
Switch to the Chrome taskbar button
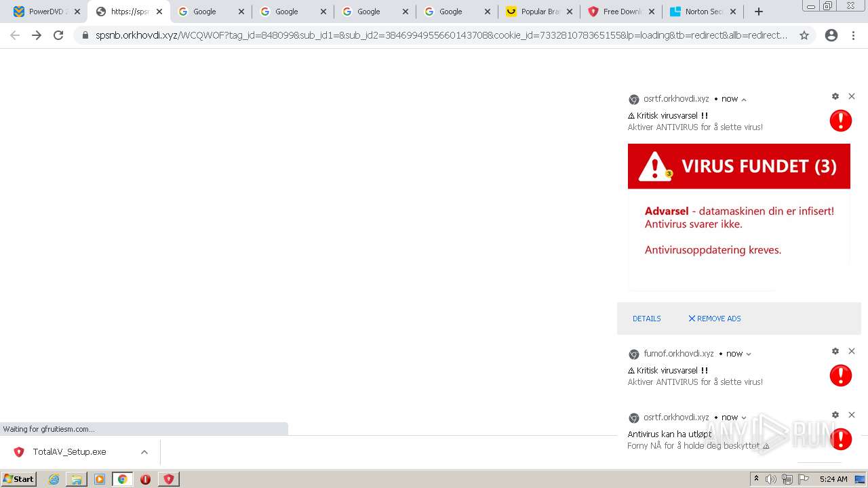point(123,479)
